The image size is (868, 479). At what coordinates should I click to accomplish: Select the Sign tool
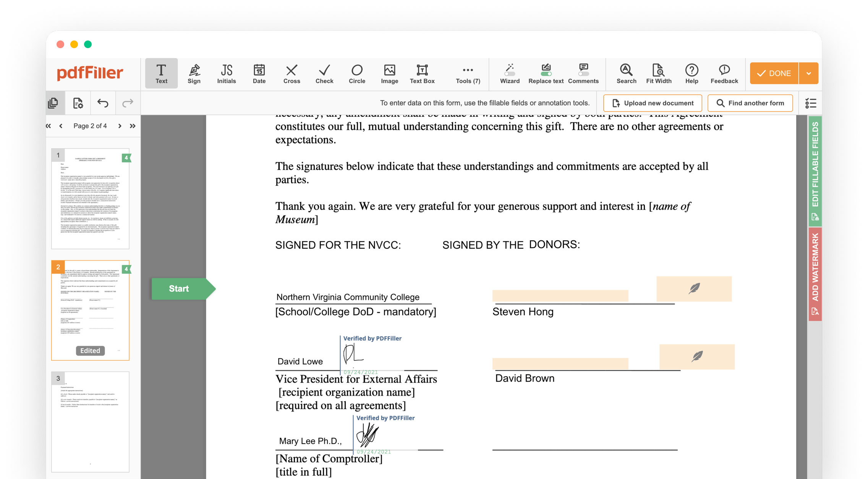coord(194,73)
